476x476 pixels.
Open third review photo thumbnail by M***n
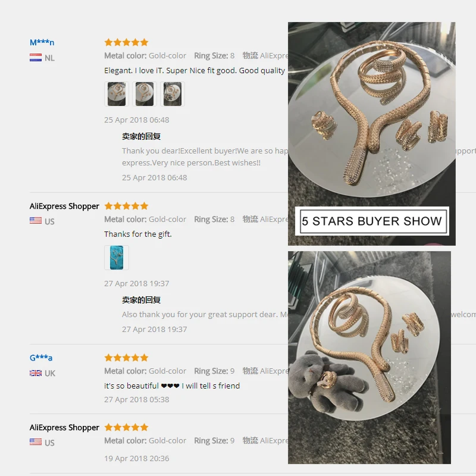(173, 94)
